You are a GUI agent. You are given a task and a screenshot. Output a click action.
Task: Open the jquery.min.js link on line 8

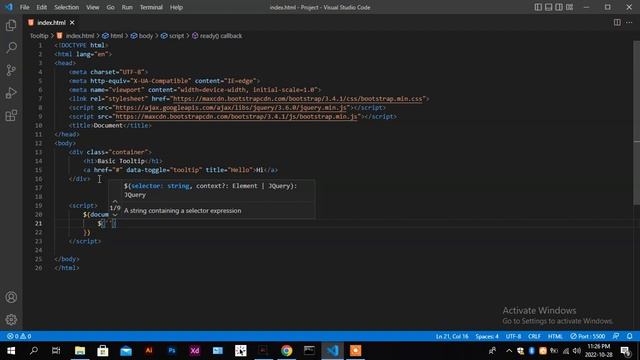231,108
